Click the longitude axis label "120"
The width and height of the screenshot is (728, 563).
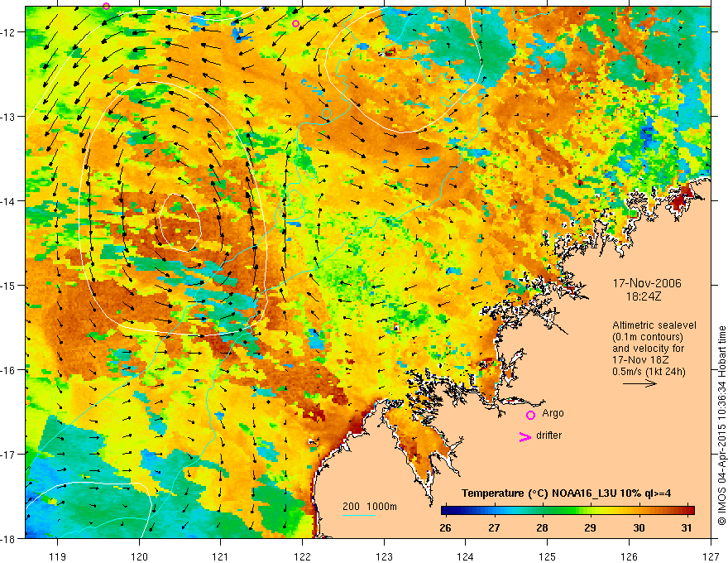(139, 556)
